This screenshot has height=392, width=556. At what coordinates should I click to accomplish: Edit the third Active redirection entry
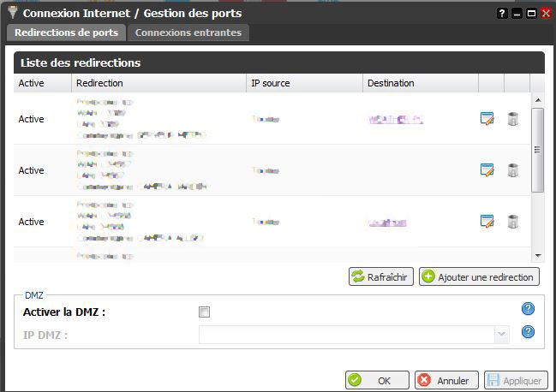(487, 222)
